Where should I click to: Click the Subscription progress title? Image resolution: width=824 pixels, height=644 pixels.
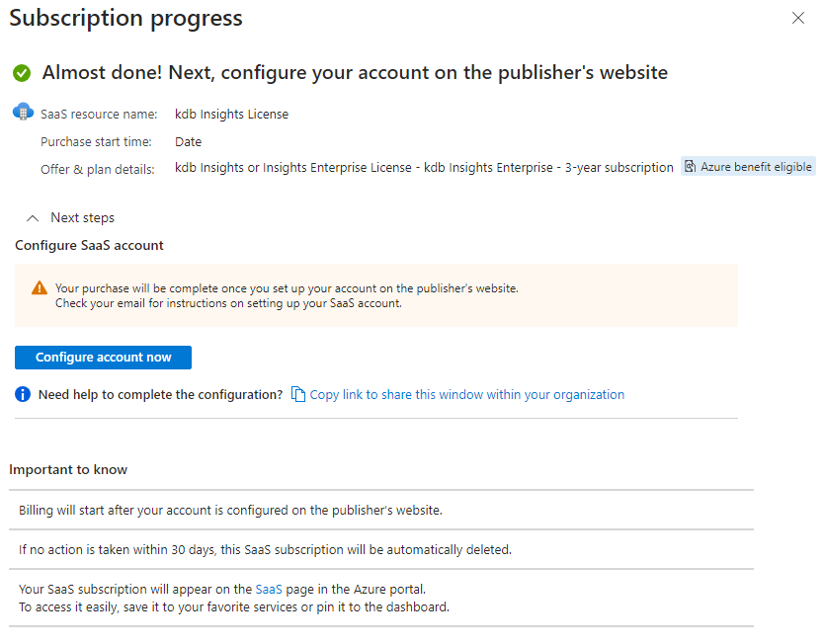125,18
